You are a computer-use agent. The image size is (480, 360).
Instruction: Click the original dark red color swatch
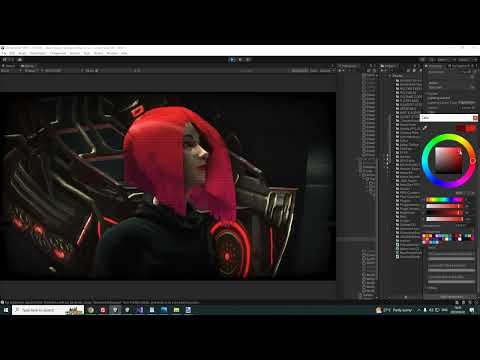(x=461, y=128)
